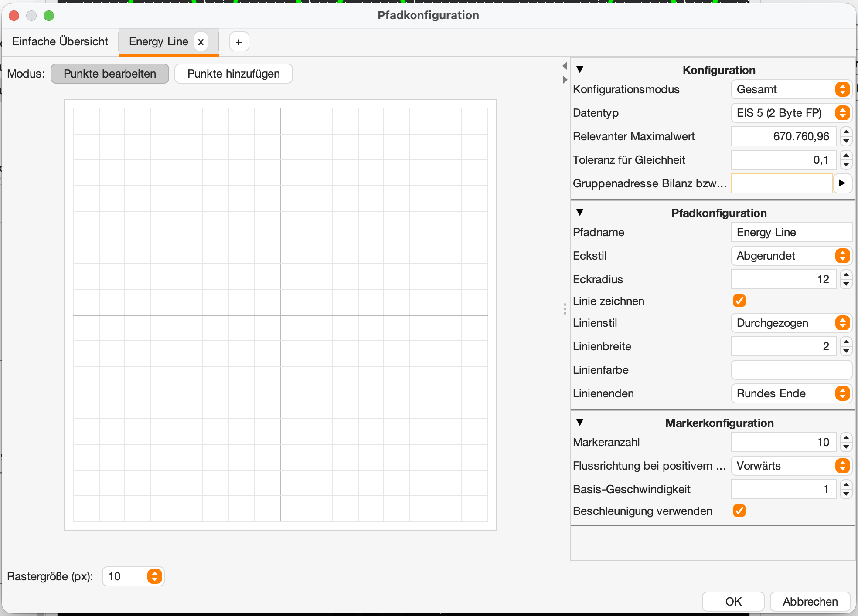Disable Beschleunigung verwenden checkbox
Image resolution: width=858 pixels, height=616 pixels.
tap(739, 511)
